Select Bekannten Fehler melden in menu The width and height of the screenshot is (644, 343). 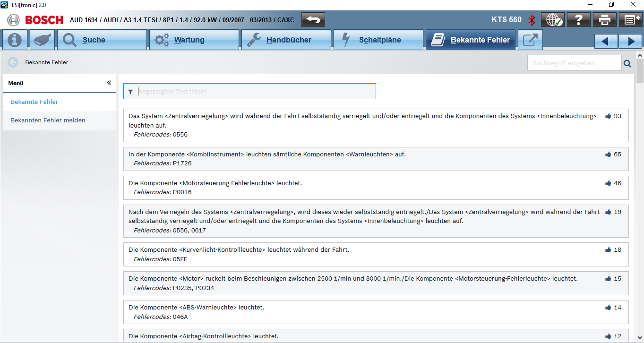tap(48, 120)
